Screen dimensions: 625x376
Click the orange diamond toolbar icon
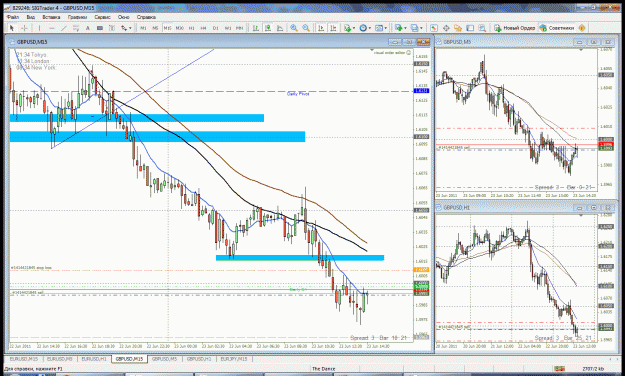[582, 28]
